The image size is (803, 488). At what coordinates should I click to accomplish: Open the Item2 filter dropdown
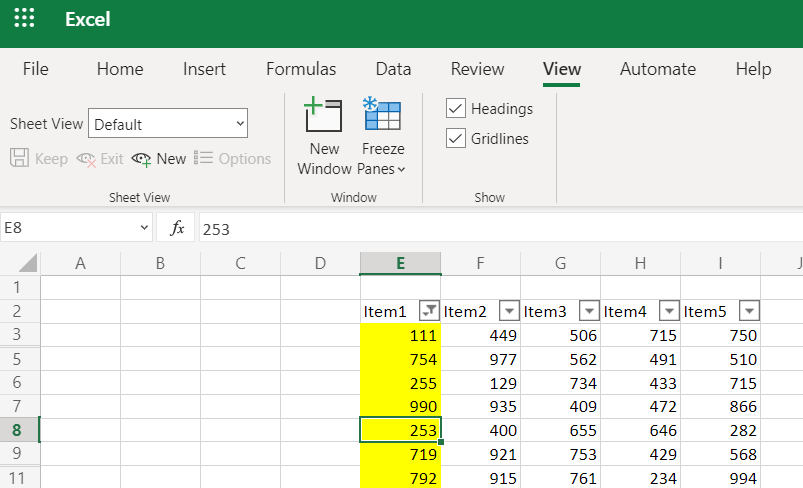tap(509, 311)
